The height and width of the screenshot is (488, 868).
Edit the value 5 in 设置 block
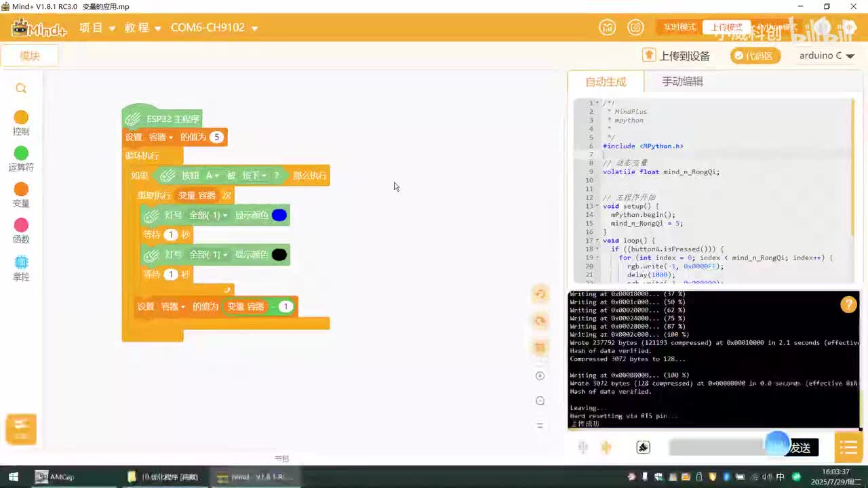216,137
